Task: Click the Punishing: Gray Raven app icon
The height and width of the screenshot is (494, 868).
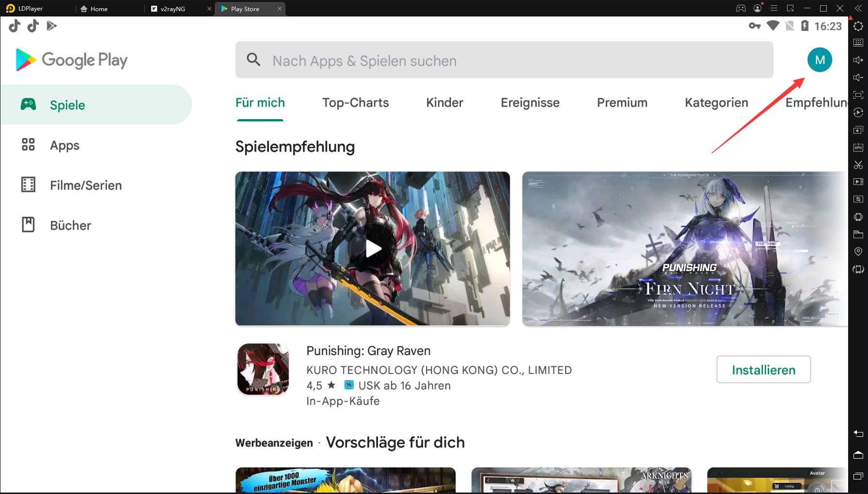Action: click(x=263, y=369)
